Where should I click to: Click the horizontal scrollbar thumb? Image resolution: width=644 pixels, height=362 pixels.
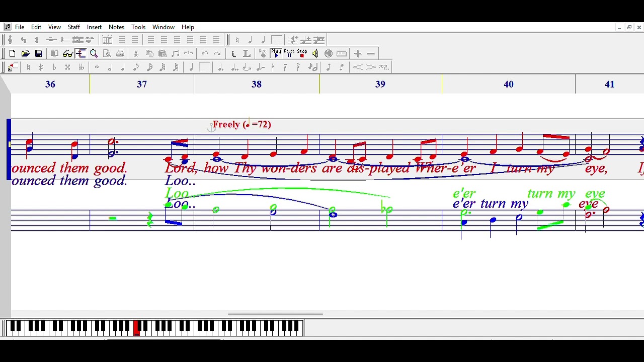click(275, 314)
